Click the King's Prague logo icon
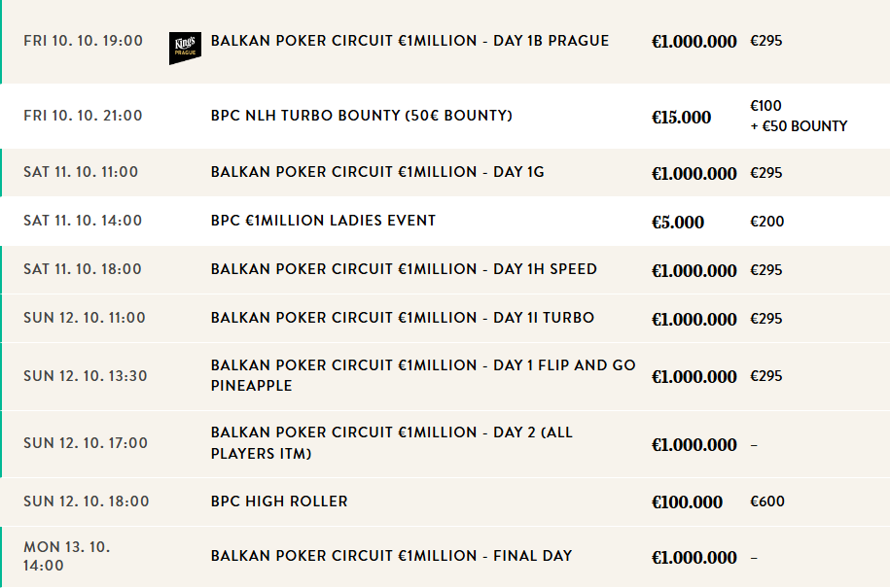This screenshot has height=588, width=890. (184, 47)
